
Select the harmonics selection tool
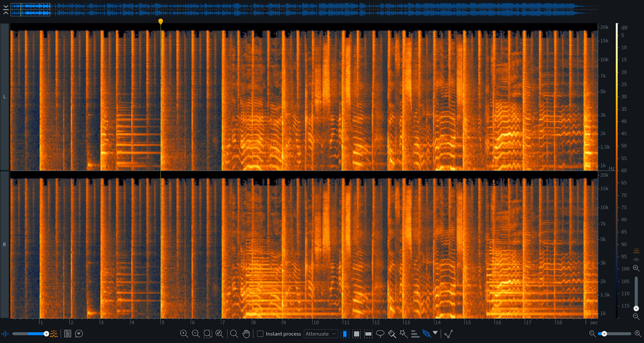coord(415,334)
